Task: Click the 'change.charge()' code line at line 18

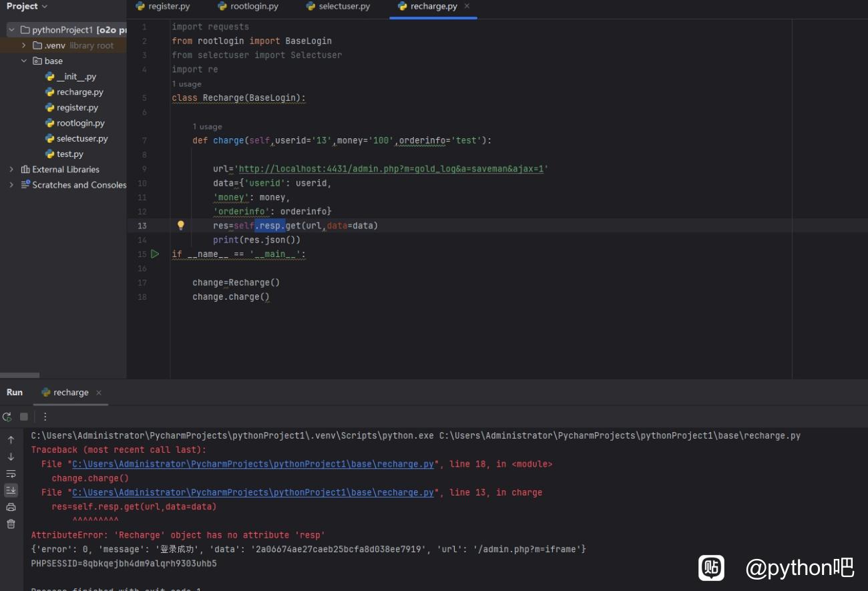Action: pyautogui.click(x=231, y=297)
